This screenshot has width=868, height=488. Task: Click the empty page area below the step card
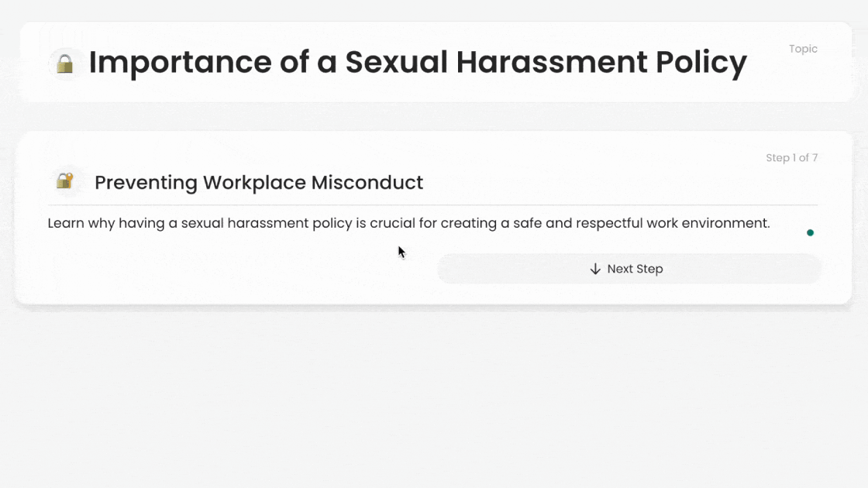434,395
